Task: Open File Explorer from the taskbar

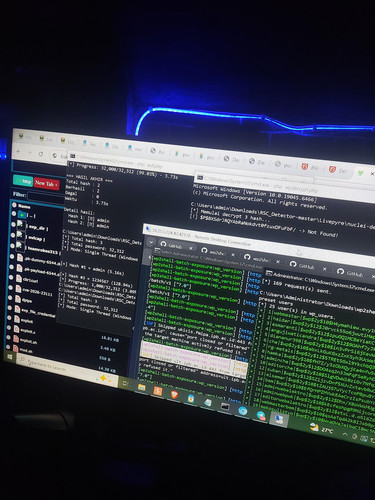Action: (x=141, y=387)
